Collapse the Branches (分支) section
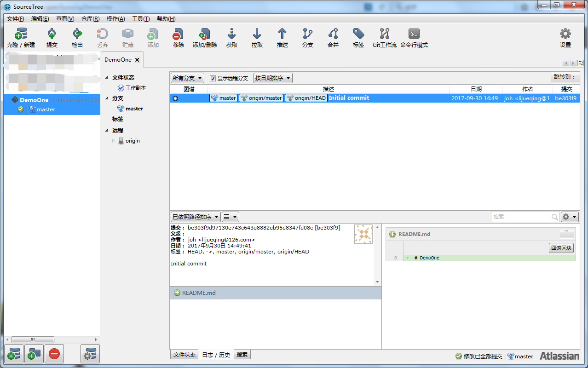 tap(107, 98)
